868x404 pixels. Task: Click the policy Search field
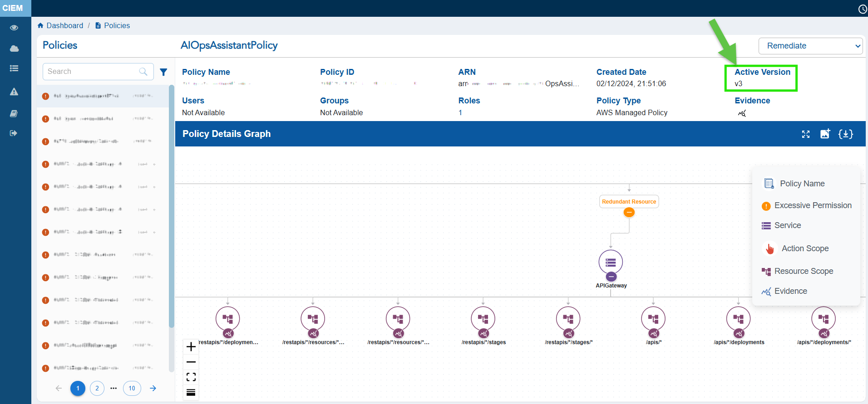click(x=91, y=72)
